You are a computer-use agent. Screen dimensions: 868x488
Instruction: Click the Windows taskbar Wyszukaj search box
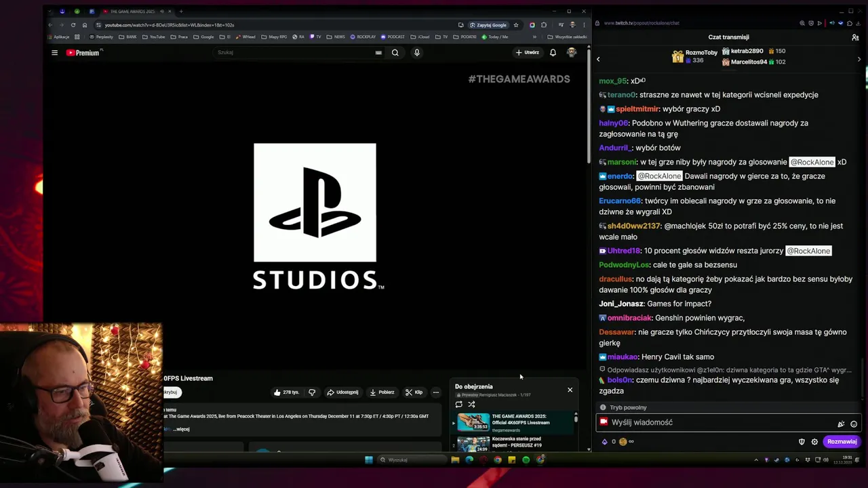[x=413, y=460]
